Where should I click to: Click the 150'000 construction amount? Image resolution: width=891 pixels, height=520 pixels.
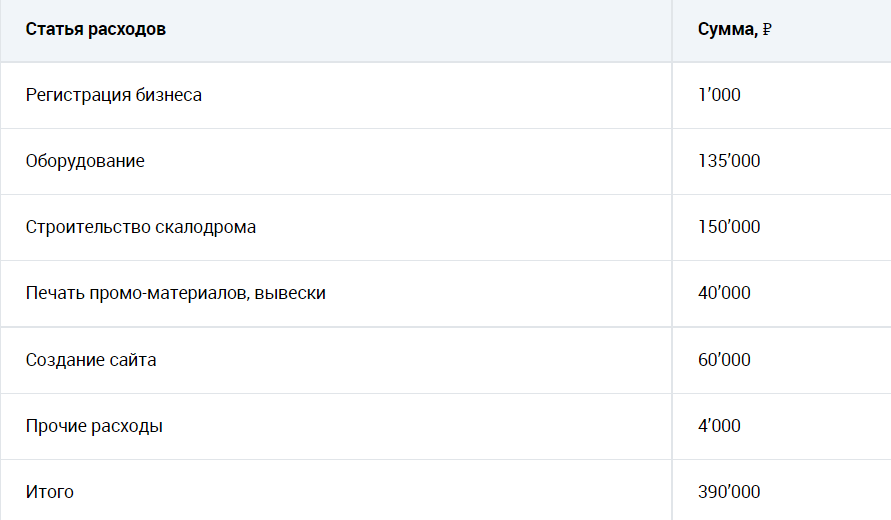[x=729, y=226]
